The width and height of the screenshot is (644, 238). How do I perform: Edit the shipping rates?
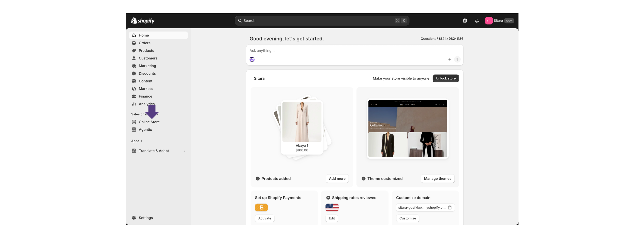tap(332, 218)
